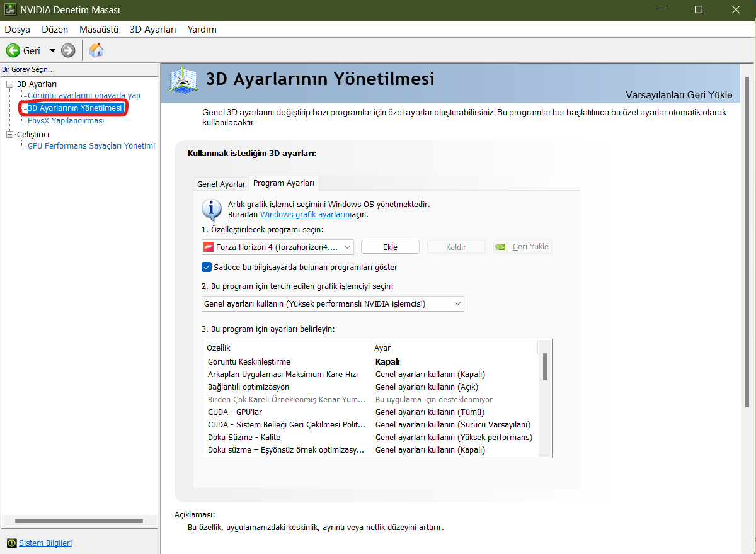756x554 pixels.
Task: Click 'Genel ayarları kullanın (Yüksek performans)' value
Action: tap(454, 438)
